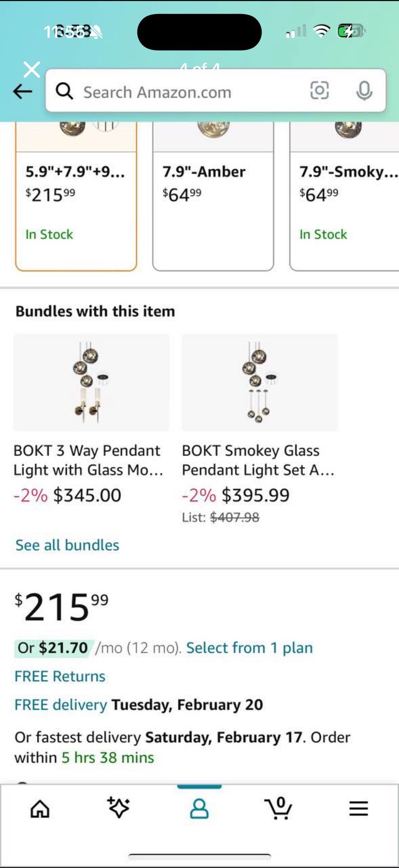The width and height of the screenshot is (399, 868).
Task: Open BOKT Smokey Glass Pendant bundle image
Action: (259, 382)
